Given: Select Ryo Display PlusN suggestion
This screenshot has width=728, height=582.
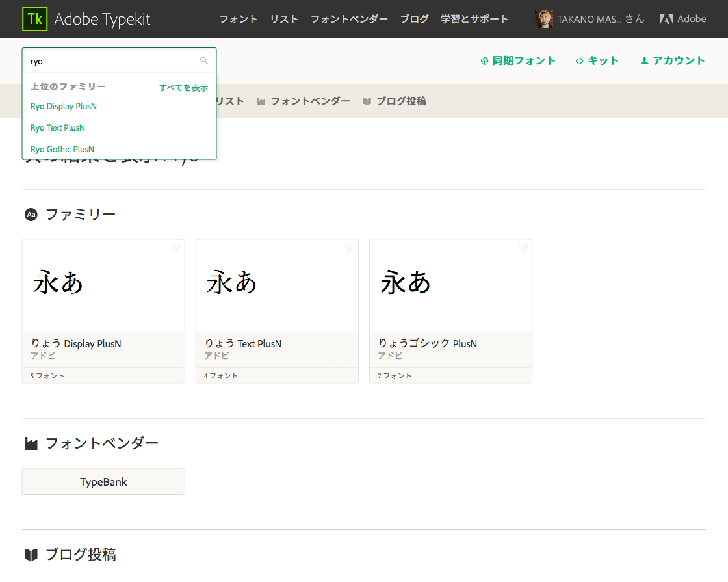Looking at the screenshot, I should tap(64, 107).
